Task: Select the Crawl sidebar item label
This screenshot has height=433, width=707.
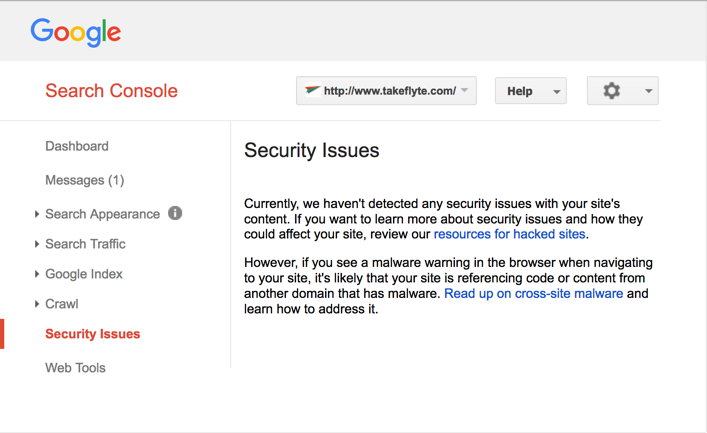Action: pyautogui.click(x=62, y=304)
